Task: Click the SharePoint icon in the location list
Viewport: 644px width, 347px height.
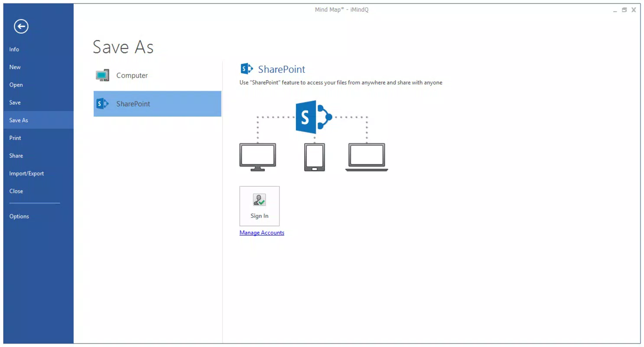Action: click(102, 104)
